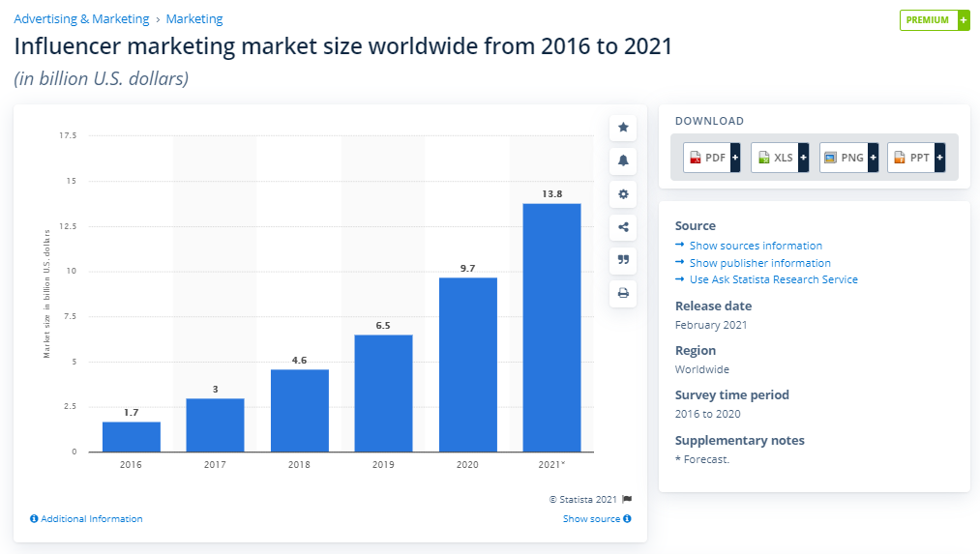Click the 2021* x-axis label
Viewport: 980px width, 554px height.
click(x=551, y=465)
